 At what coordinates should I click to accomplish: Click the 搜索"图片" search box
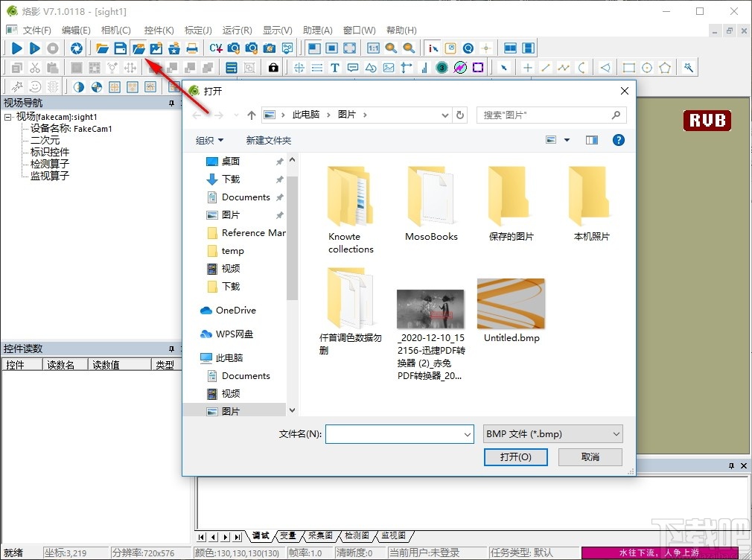[x=552, y=115]
